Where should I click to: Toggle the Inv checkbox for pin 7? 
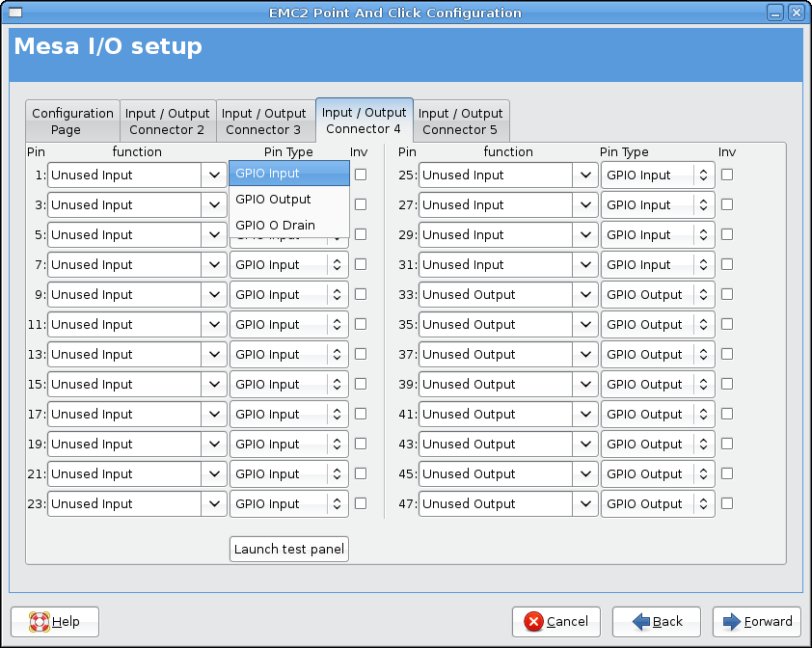point(361,264)
